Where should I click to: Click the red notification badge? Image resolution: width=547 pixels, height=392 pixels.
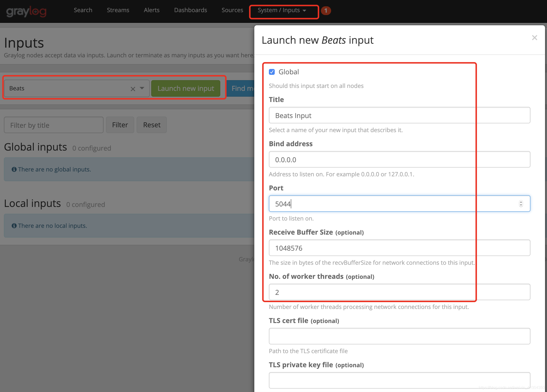tap(326, 11)
